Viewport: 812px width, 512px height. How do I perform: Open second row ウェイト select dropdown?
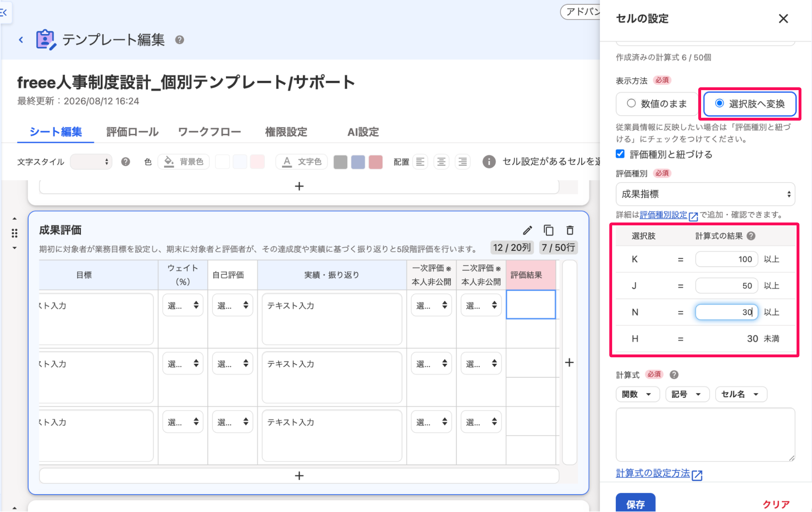click(x=183, y=363)
